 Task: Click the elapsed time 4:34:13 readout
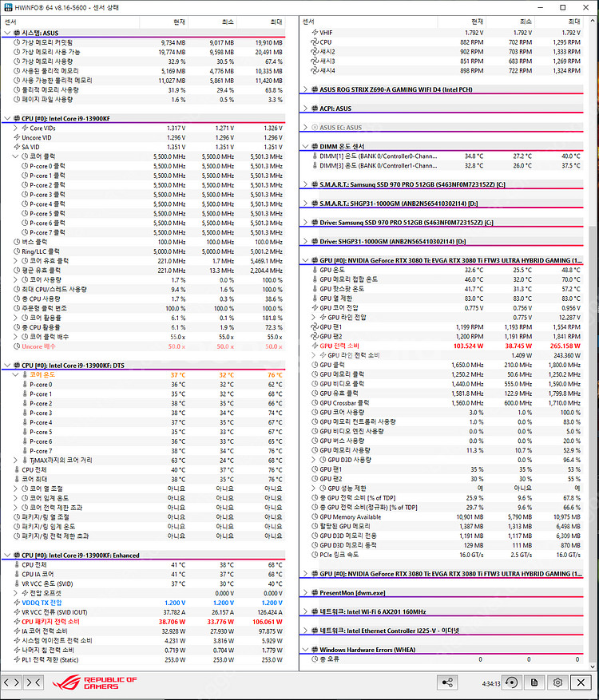click(491, 683)
